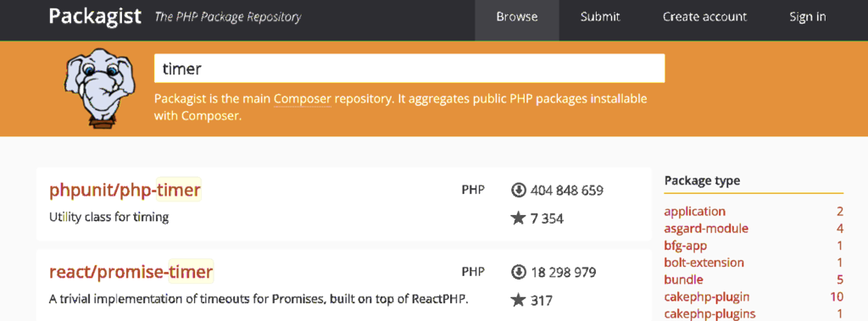Open the Submit page
Screen dimensions: 868x321
coord(600,17)
